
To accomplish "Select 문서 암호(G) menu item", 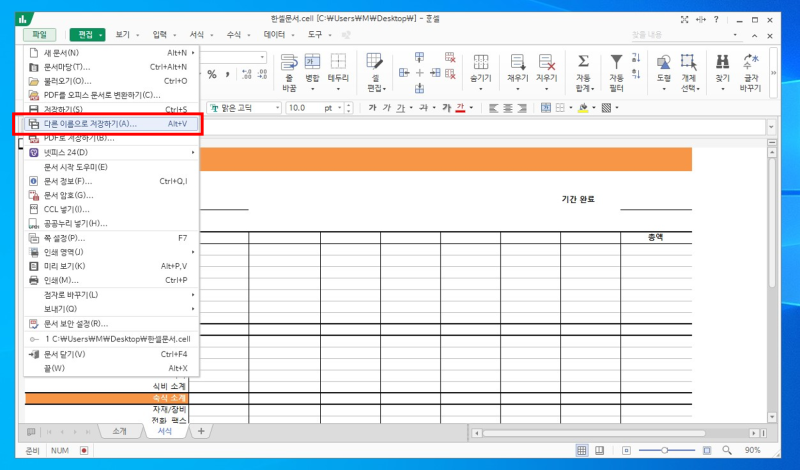I will pos(111,195).
